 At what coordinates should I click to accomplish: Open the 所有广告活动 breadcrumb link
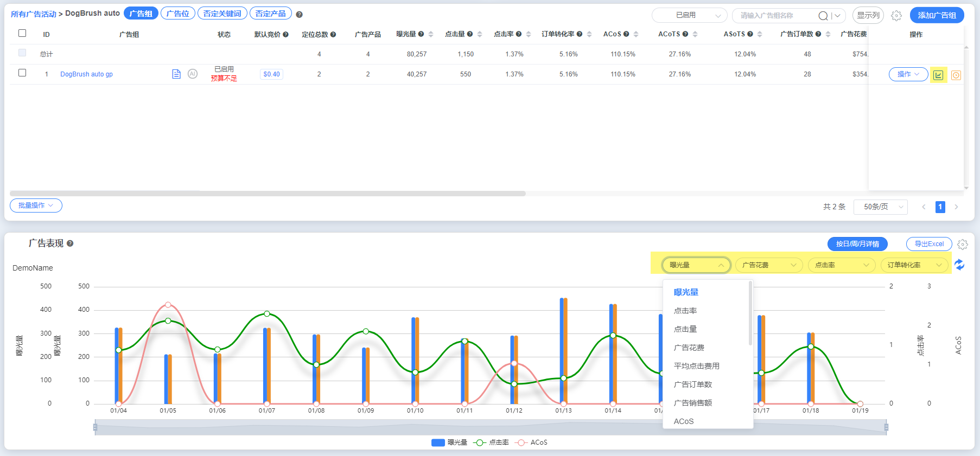click(x=34, y=14)
